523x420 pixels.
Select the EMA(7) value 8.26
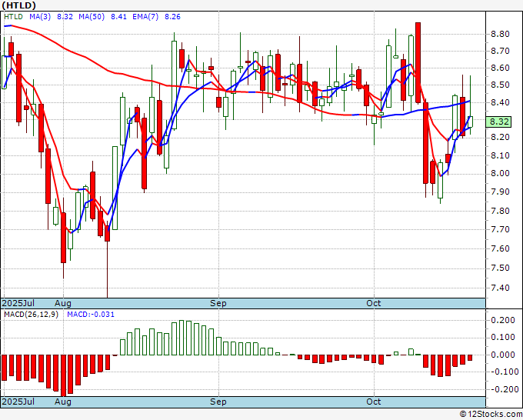(x=172, y=17)
